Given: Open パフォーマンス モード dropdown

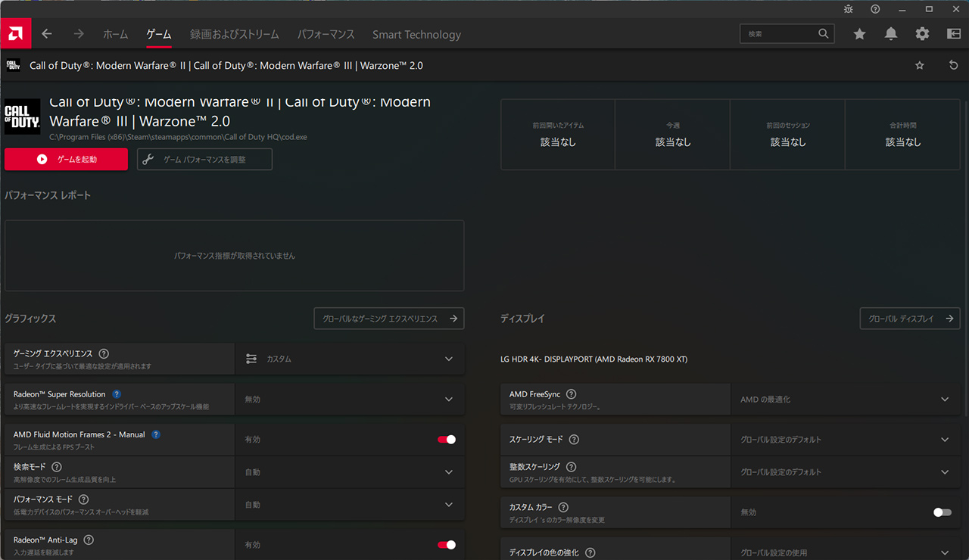Looking at the screenshot, I should [350, 505].
